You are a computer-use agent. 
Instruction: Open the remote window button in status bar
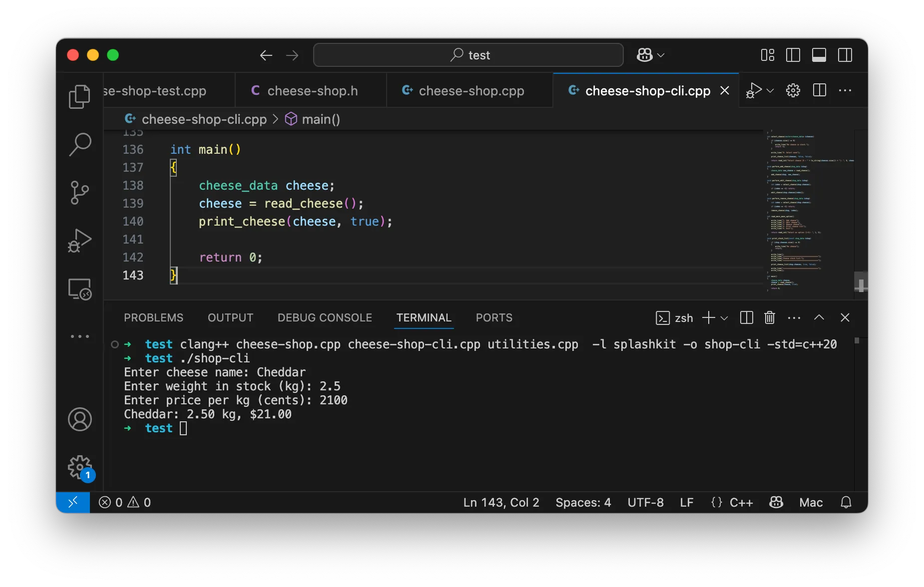73,502
